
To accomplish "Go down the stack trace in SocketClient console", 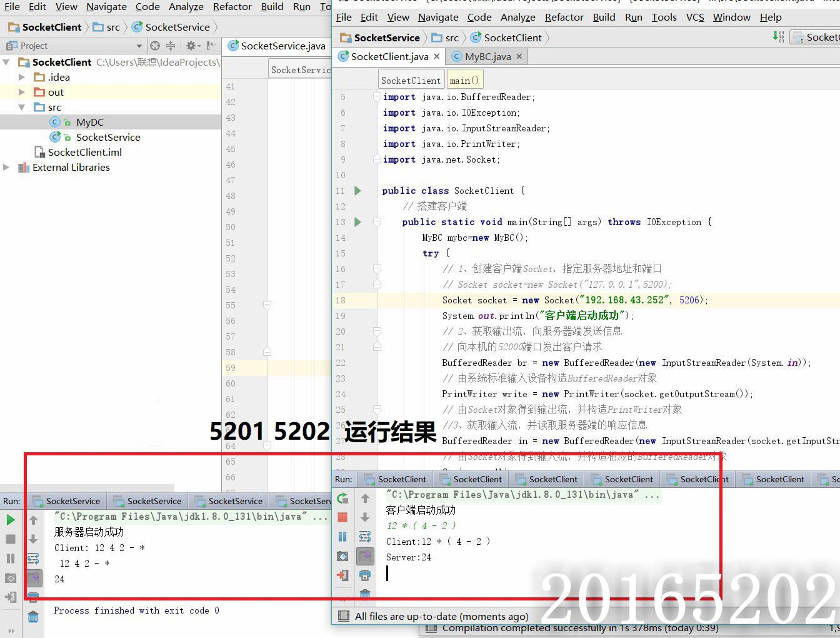I will (366, 517).
